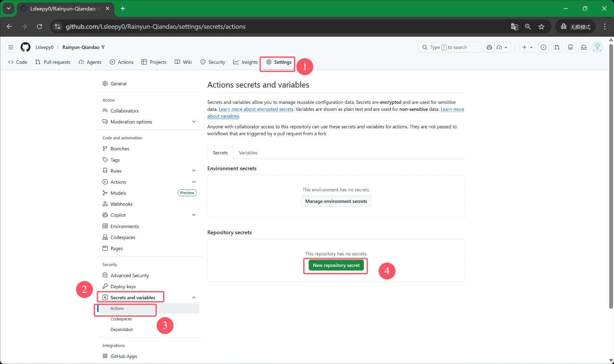Follow the Learn more about encrypted secrets link

point(256,109)
